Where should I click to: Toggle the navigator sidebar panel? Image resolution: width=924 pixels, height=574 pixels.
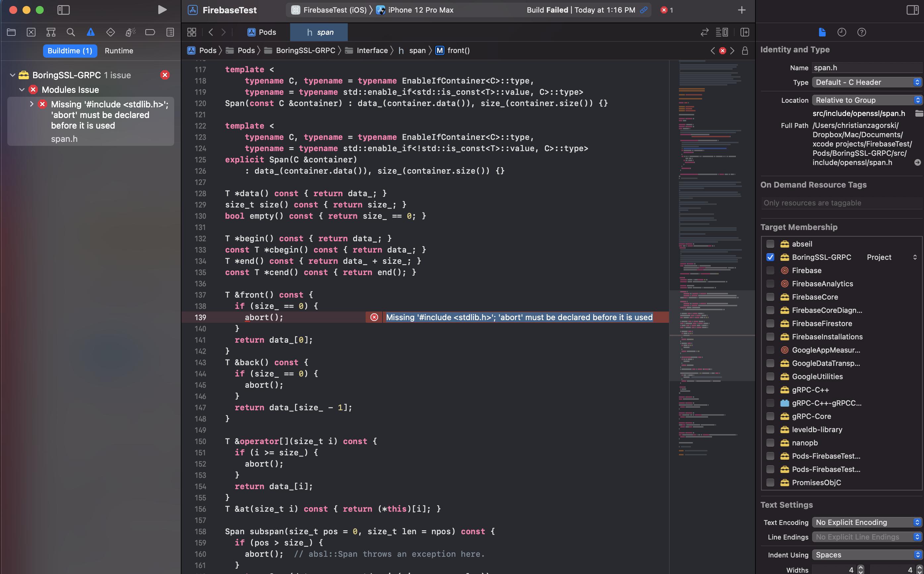63,10
